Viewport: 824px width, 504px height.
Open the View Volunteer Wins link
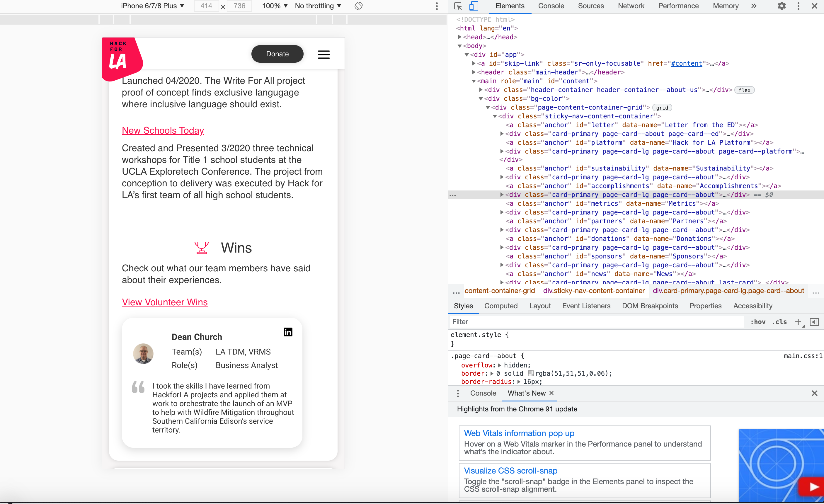point(164,302)
